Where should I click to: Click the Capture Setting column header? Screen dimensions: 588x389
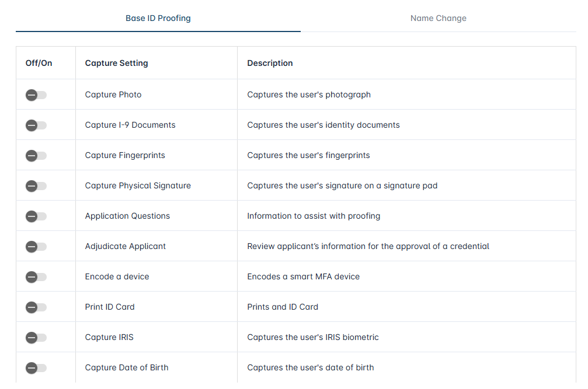pos(117,63)
